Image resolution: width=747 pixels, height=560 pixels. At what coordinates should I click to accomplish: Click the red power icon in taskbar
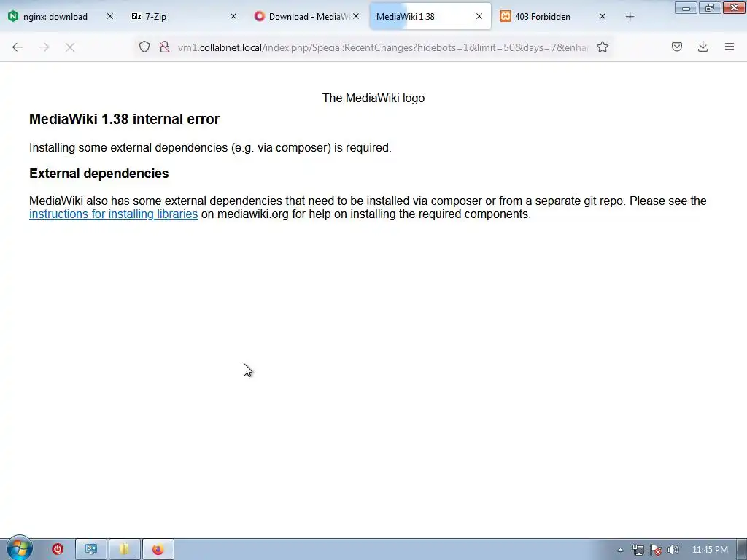58,550
